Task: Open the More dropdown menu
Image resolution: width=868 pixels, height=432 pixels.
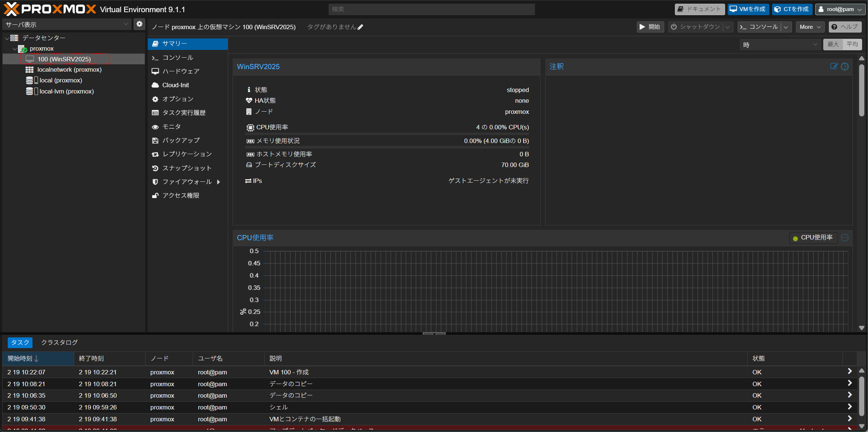Action: click(x=810, y=27)
